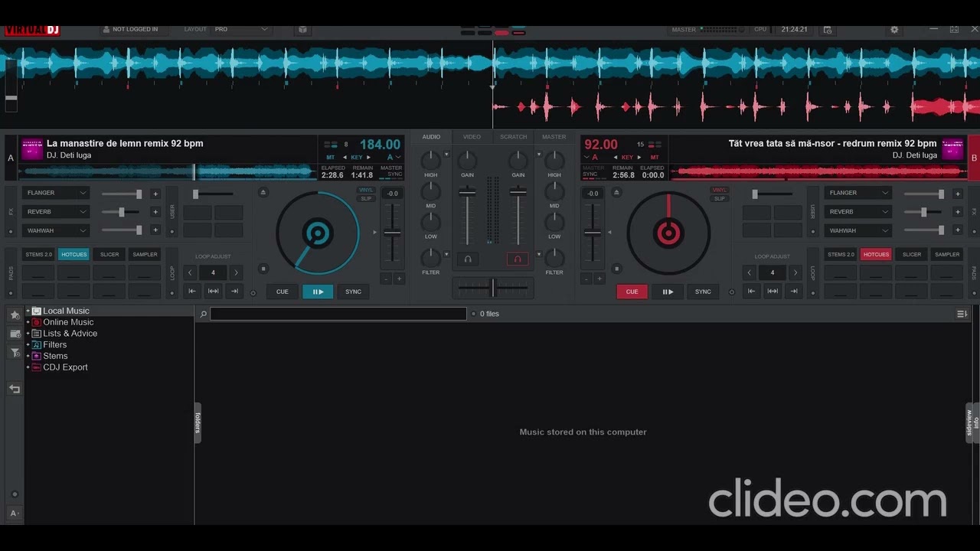Halve loop length on left deck
980x551 pixels.
[190, 272]
